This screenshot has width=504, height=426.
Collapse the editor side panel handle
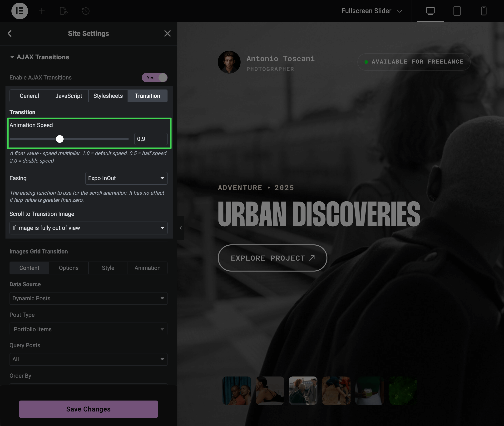(180, 228)
